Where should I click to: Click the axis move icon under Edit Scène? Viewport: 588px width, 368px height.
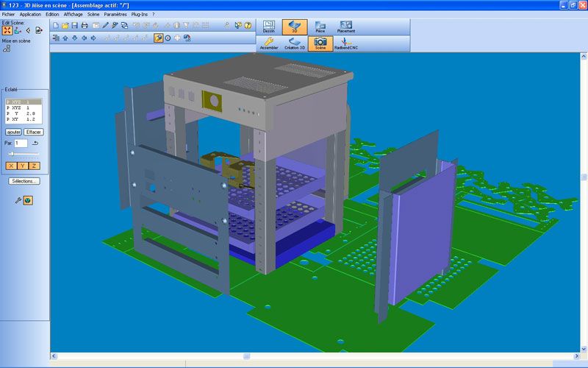pos(18,31)
